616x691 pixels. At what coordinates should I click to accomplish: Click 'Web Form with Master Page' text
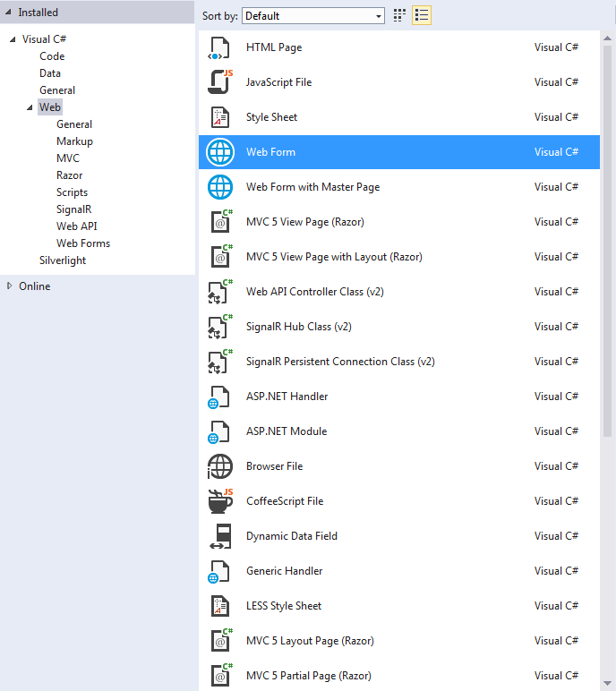[x=312, y=187]
